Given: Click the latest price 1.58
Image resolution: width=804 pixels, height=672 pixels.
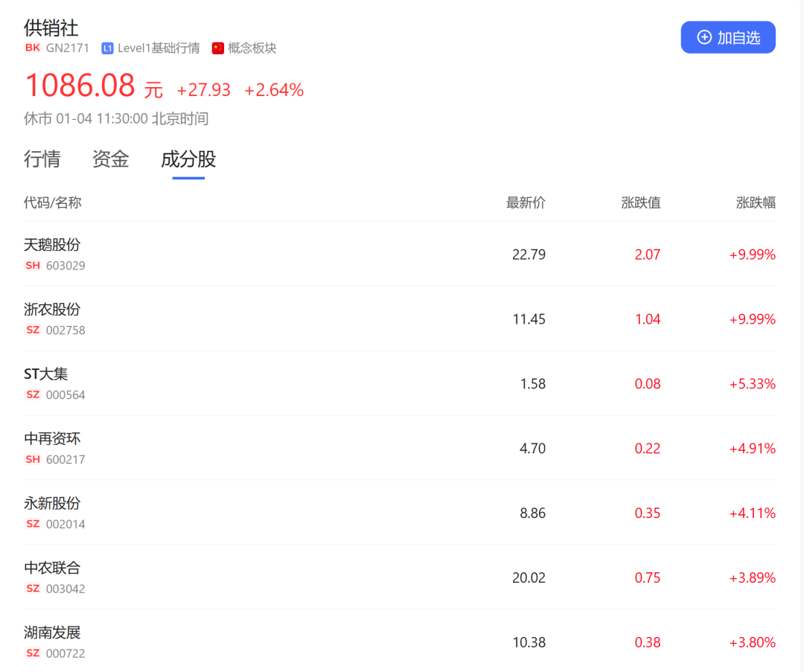Looking at the screenshot, I should coord(533,384).
